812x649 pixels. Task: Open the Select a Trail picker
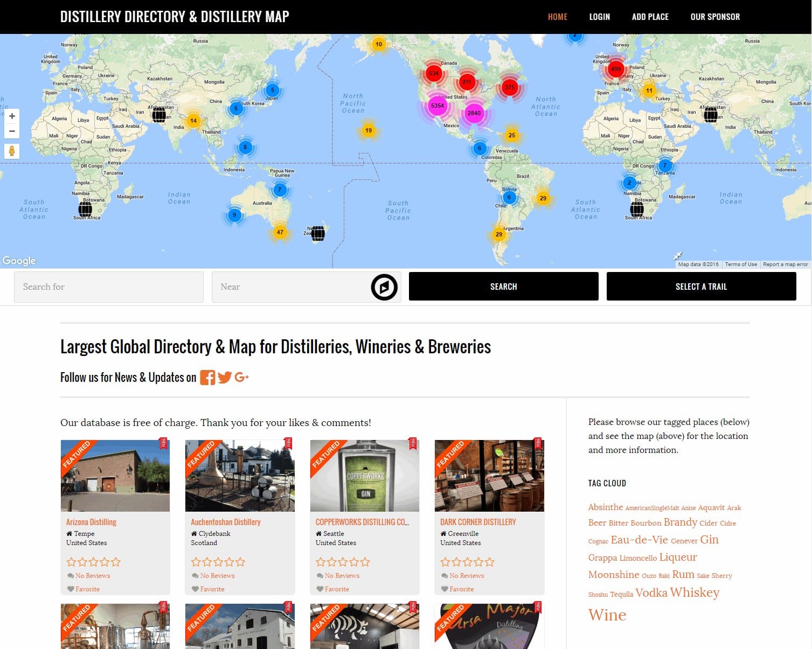701,286
